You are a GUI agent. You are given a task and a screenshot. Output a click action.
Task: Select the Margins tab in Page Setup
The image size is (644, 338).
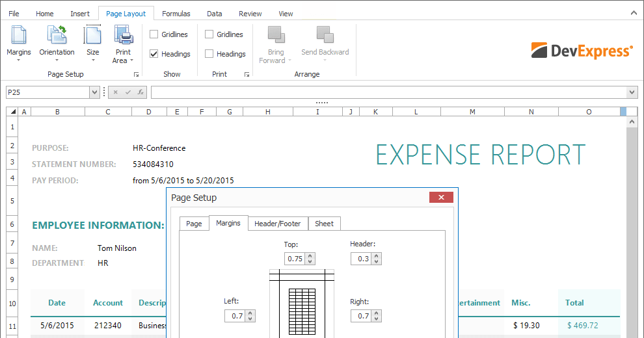228,223
